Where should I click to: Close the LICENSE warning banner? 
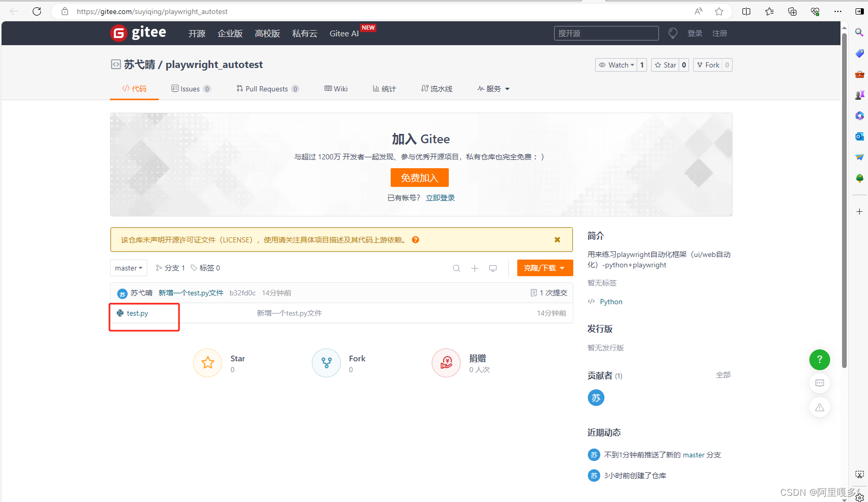point(557,240)
